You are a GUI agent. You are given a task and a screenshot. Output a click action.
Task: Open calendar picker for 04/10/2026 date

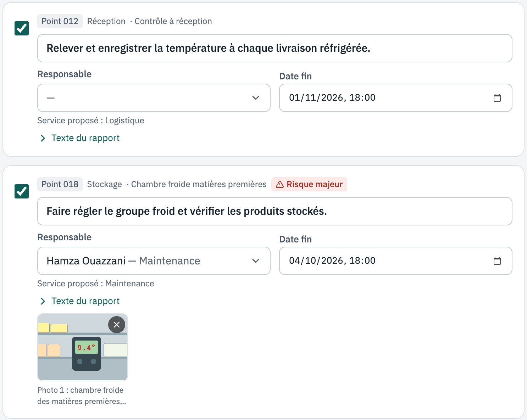tap(497, 261)
